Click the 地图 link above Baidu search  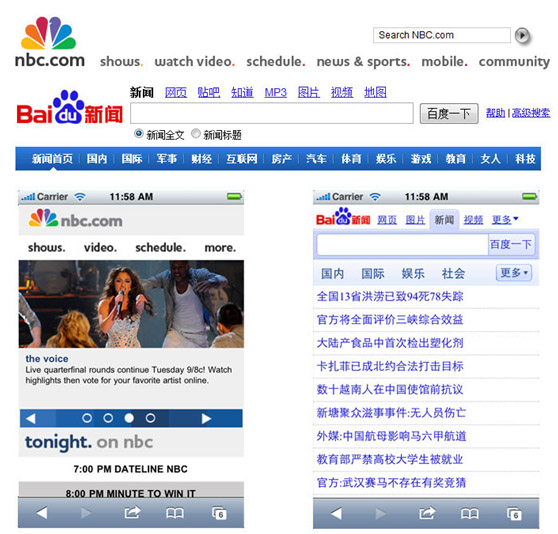(375, 92)
